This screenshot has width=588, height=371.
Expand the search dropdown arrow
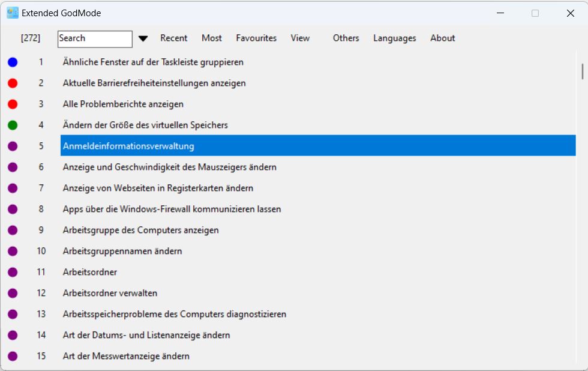[143, 38]
